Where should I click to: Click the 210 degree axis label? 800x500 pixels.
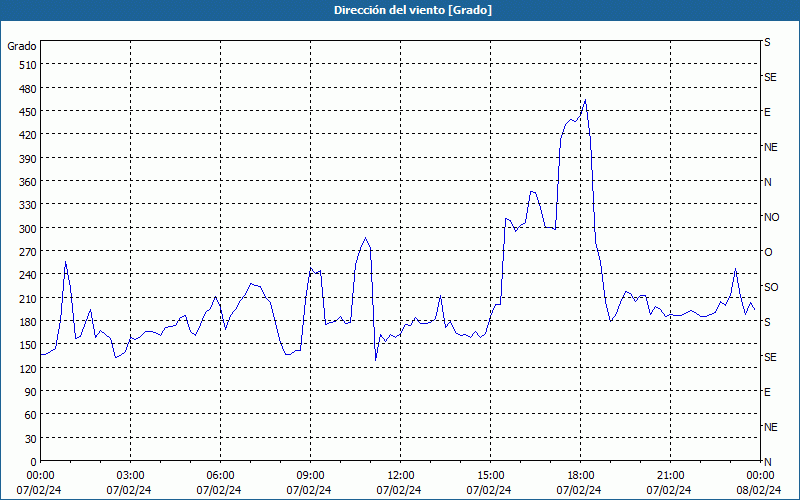pyautogui.click(x=29, y=298)
